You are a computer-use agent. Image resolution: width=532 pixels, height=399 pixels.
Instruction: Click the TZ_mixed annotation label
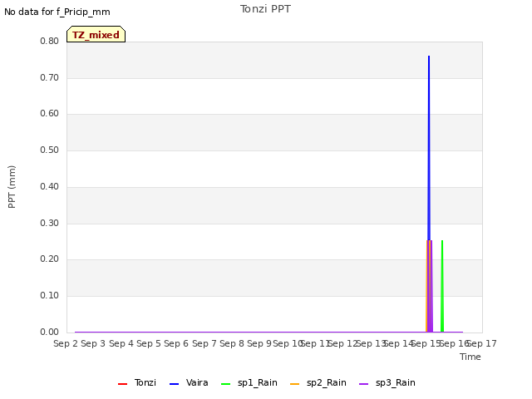96,34
